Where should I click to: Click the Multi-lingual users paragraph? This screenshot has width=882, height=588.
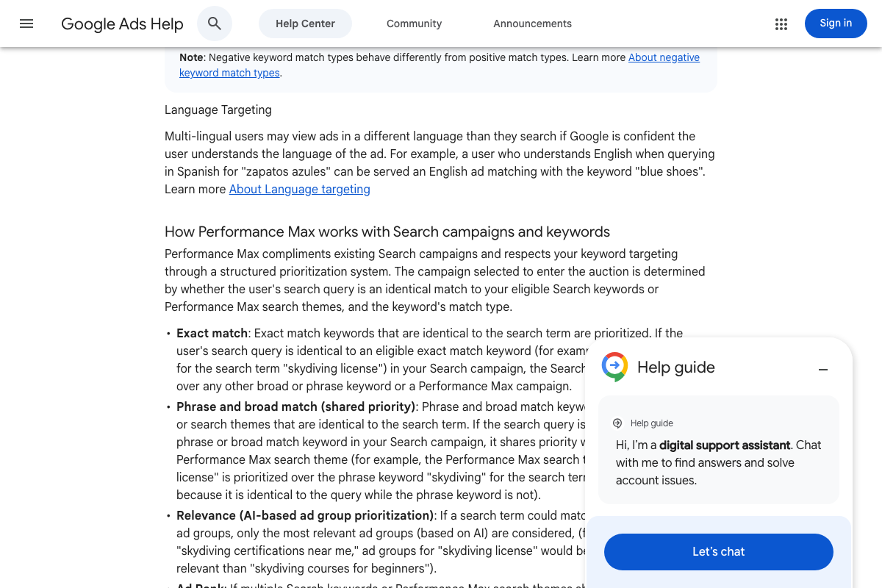440,162
